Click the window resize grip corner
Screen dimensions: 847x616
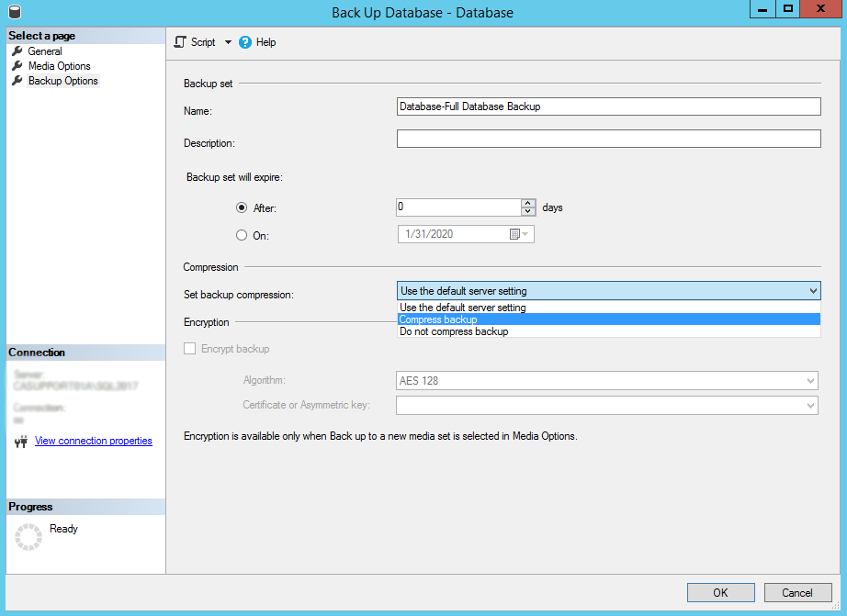pos(835,606)
